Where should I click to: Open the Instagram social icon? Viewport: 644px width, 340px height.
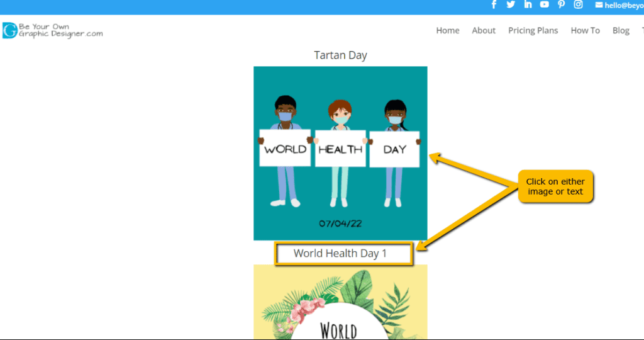pyautogui.click(x=579, y=4)
